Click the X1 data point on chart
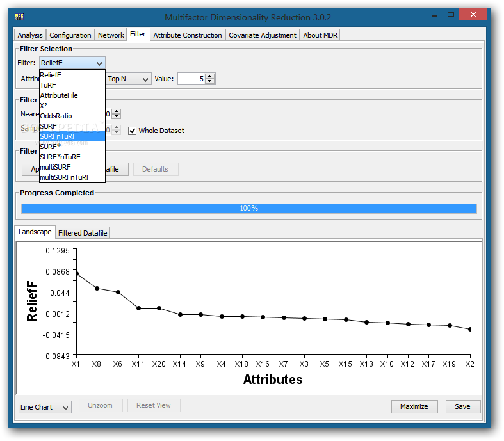The image size is (504, 441). coord(77,274)
